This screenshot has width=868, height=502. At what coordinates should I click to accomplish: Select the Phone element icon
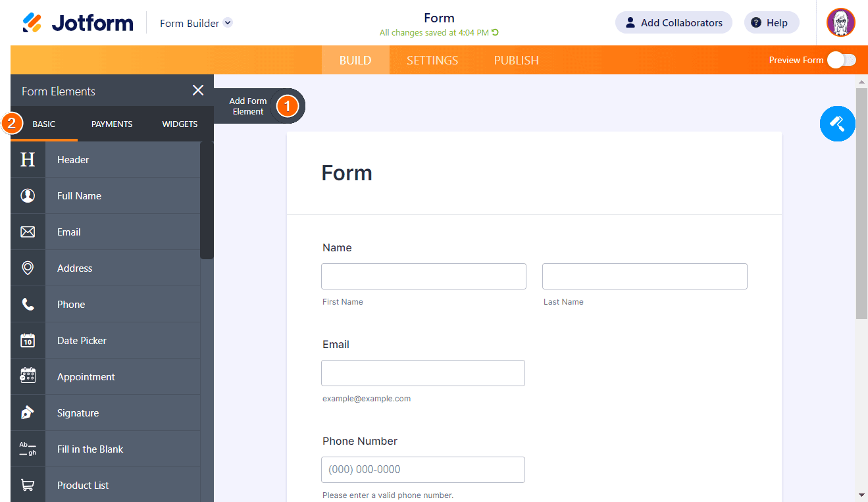tap(28, 304)
